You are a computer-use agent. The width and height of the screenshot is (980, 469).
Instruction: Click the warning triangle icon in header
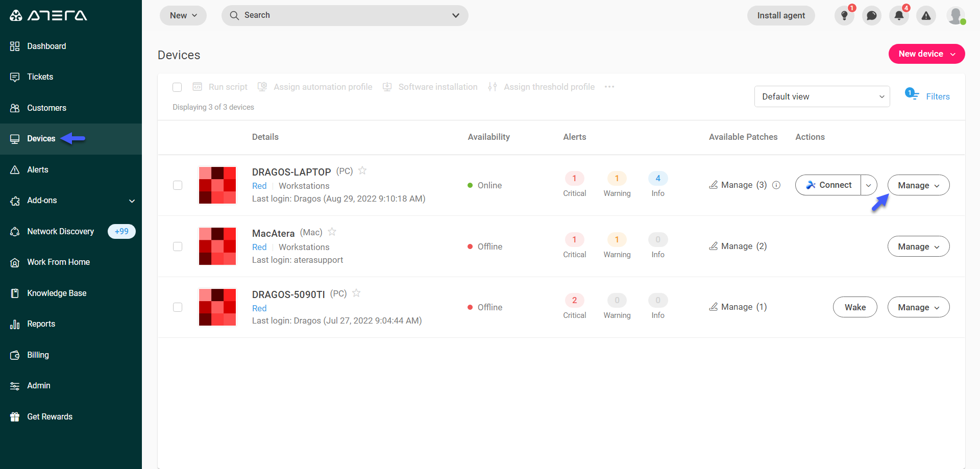coord(926,15)
